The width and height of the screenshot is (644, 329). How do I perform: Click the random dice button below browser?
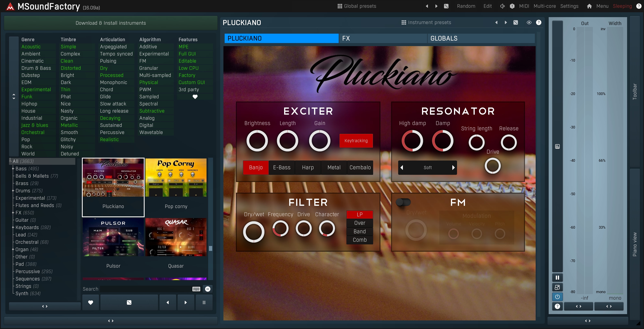(x=129, y=302)
